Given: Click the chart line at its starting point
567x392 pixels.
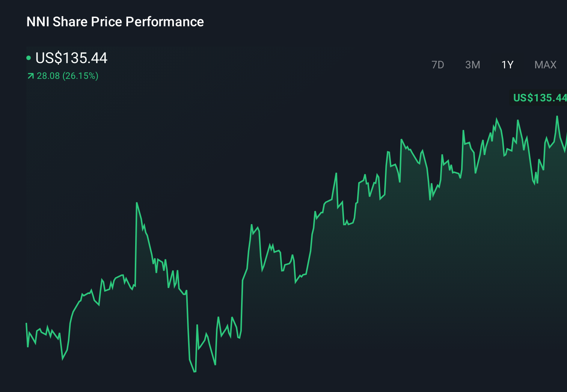Looking at the screenshot, I should 26,323.
